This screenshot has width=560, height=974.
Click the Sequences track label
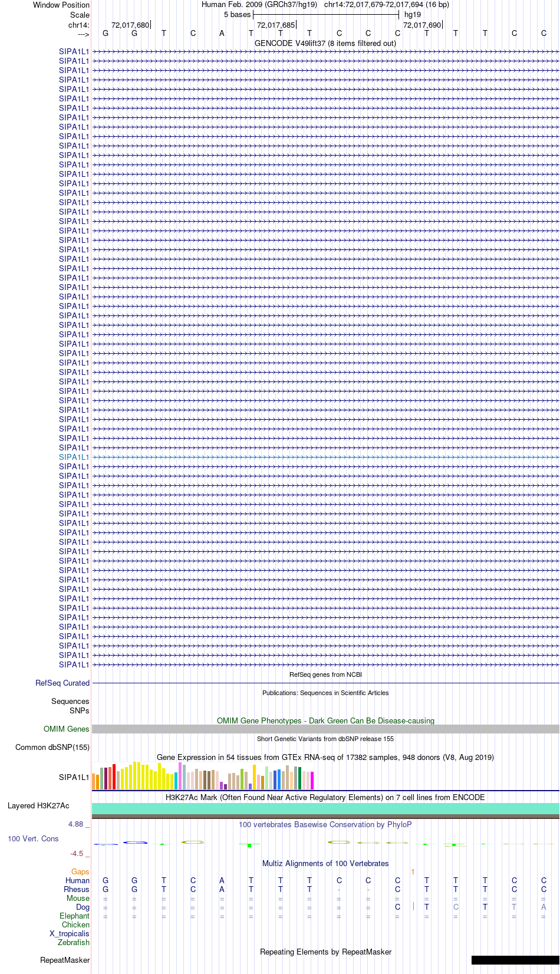tap(70, 701)
